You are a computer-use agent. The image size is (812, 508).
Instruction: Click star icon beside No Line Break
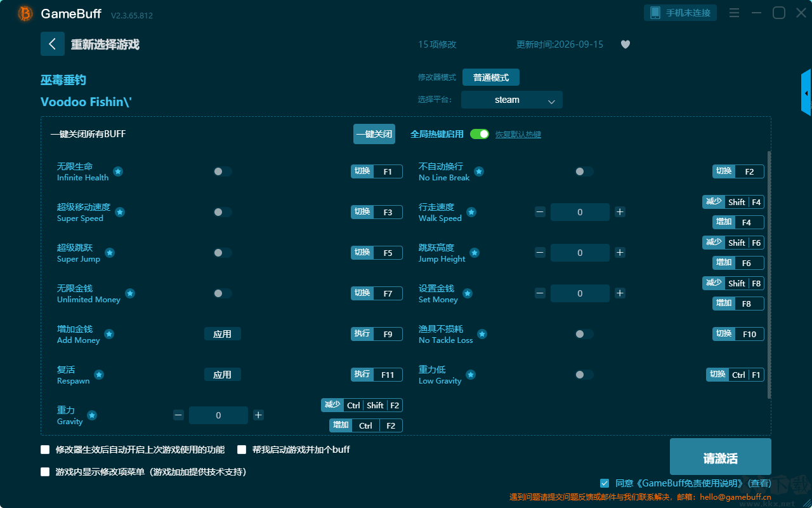[479, 171]
